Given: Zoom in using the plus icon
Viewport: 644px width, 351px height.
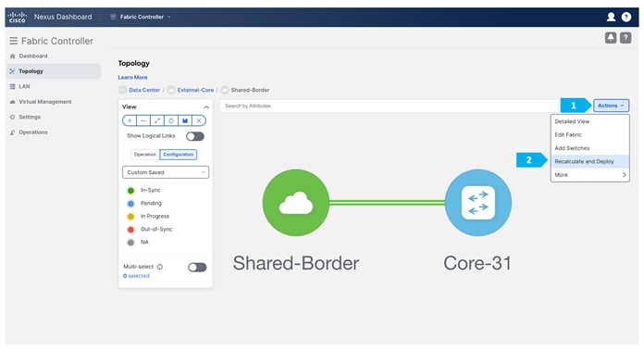Looking at the screenshot, I should point(130,120).
